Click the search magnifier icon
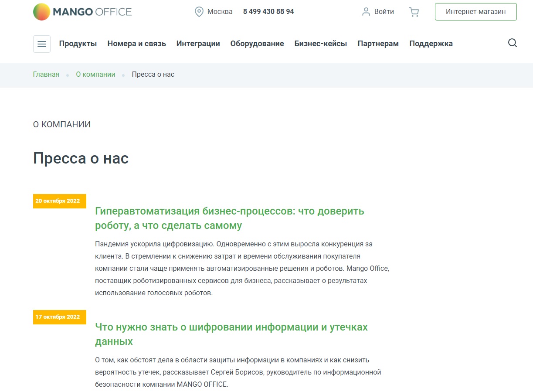 (x=513, y=43)
